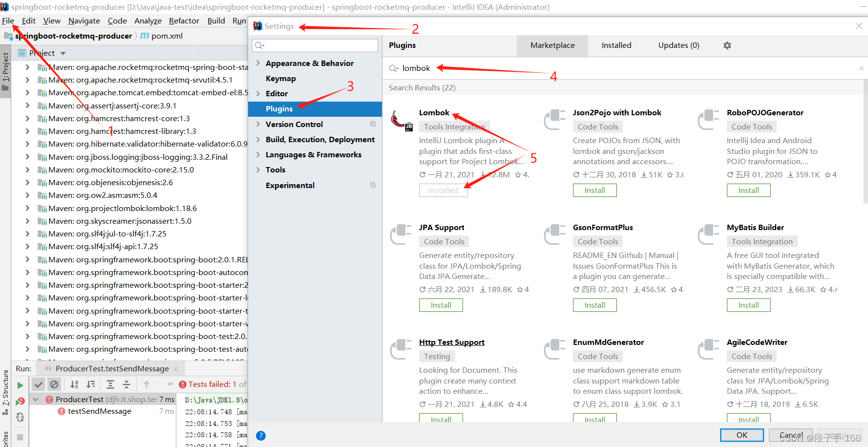868x447 pixels.
Task: Expand all test results icon
Action: [110, 384]
